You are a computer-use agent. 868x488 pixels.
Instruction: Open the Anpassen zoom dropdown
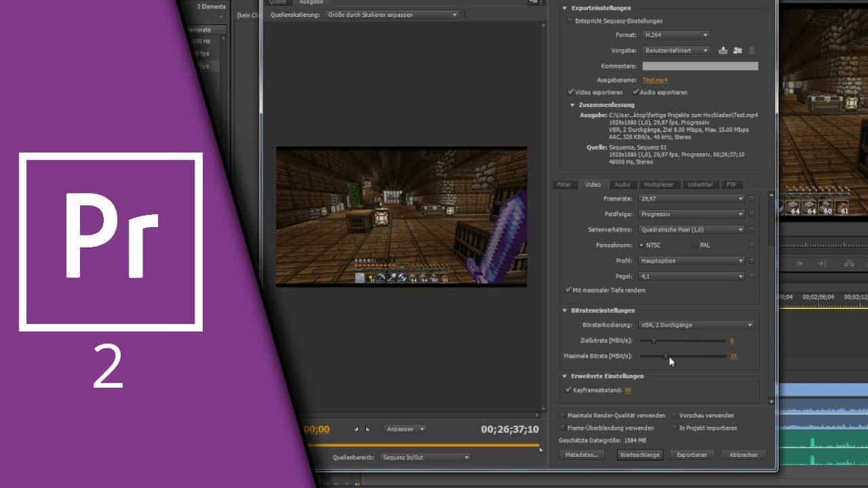[x=405, y=429]
